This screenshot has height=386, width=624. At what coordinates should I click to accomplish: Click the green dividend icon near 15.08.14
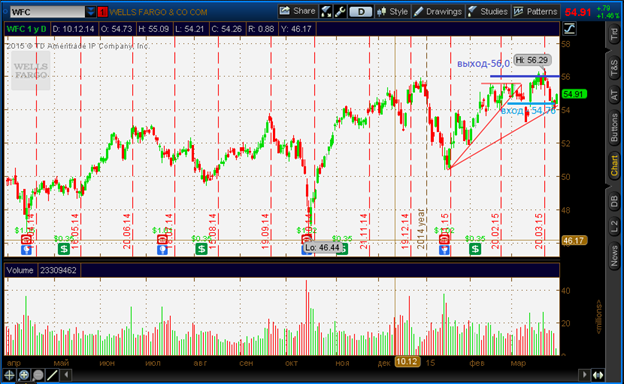pyautogui.click(x=201, y=249)
